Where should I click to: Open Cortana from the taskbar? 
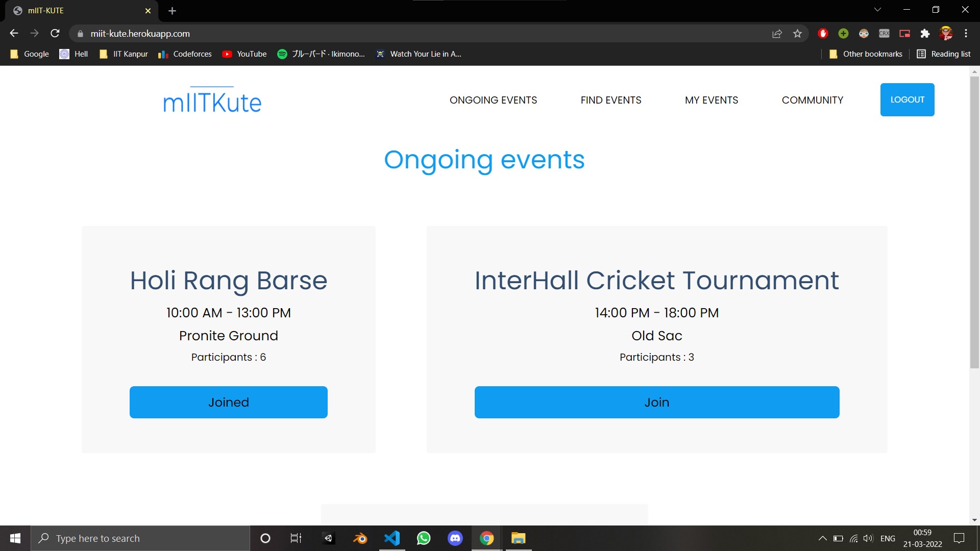tap(265, 538)
